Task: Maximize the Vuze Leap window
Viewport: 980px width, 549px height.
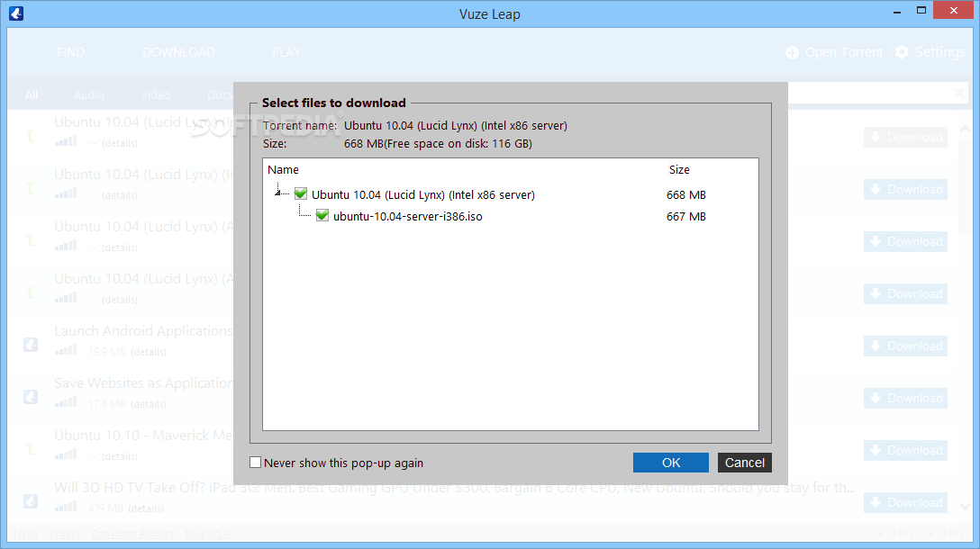Action: 921,11
